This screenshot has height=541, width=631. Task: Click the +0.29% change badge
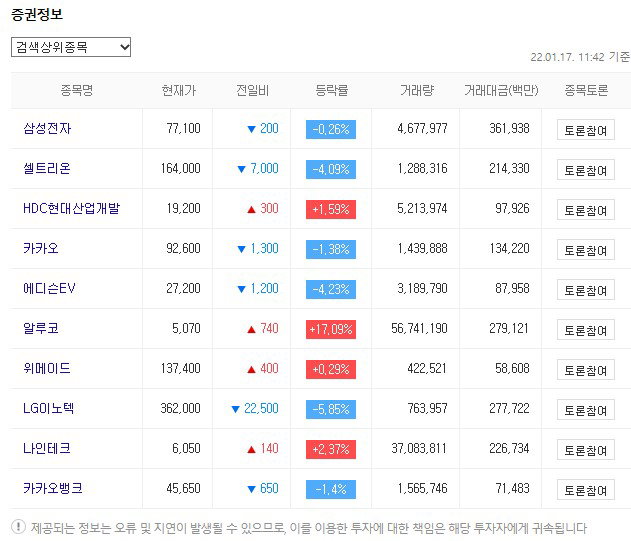[331, 369]
